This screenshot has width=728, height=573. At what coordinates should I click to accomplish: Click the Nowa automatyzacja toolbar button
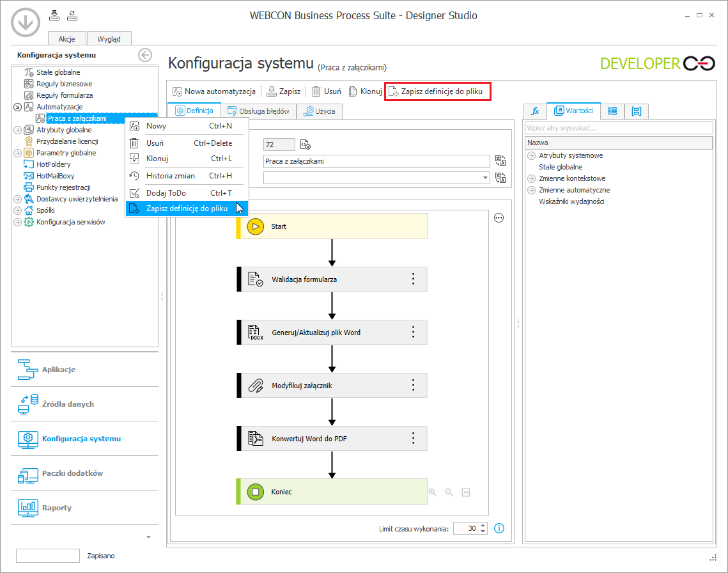(x=214, y=91)
